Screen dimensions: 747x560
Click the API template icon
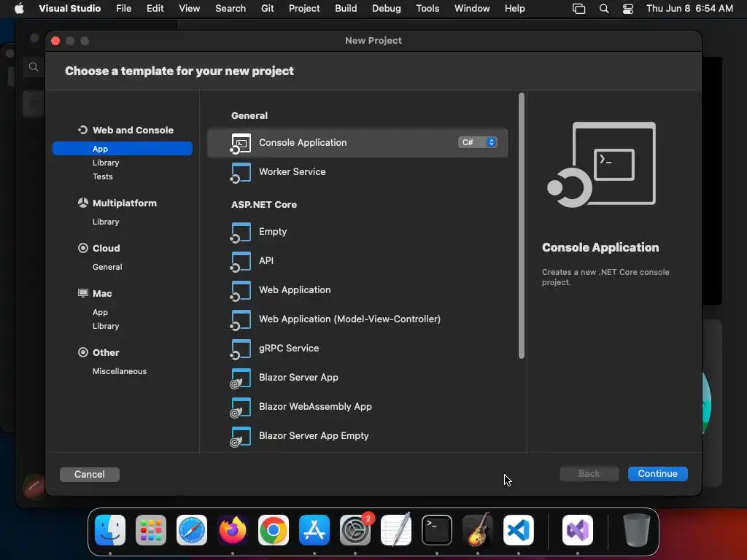[241, 262]
